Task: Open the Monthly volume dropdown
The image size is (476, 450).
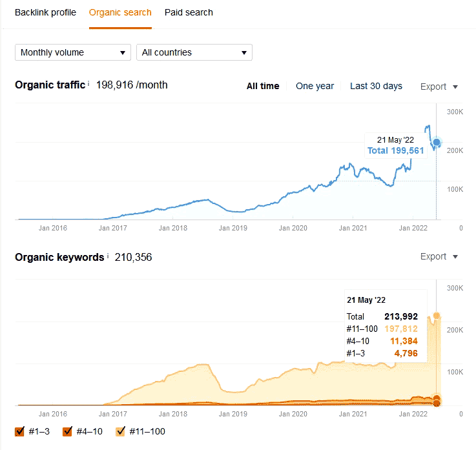Action: click(72, 52)
